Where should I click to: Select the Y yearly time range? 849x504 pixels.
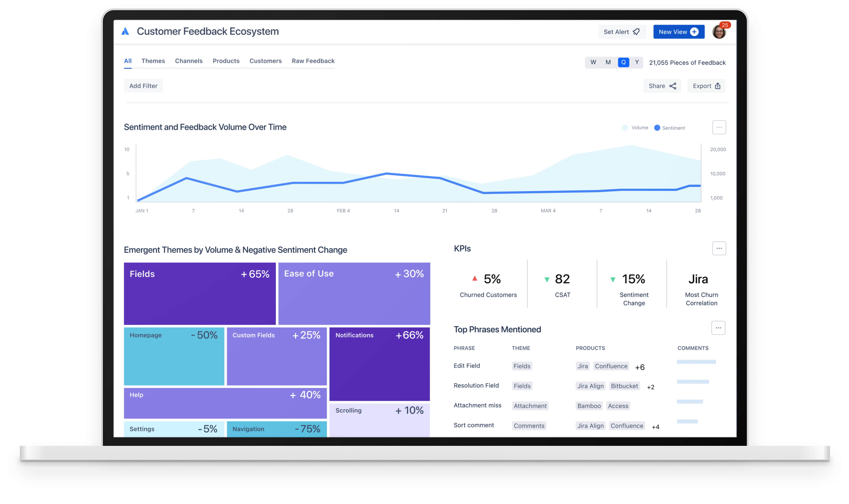(637, 62)
